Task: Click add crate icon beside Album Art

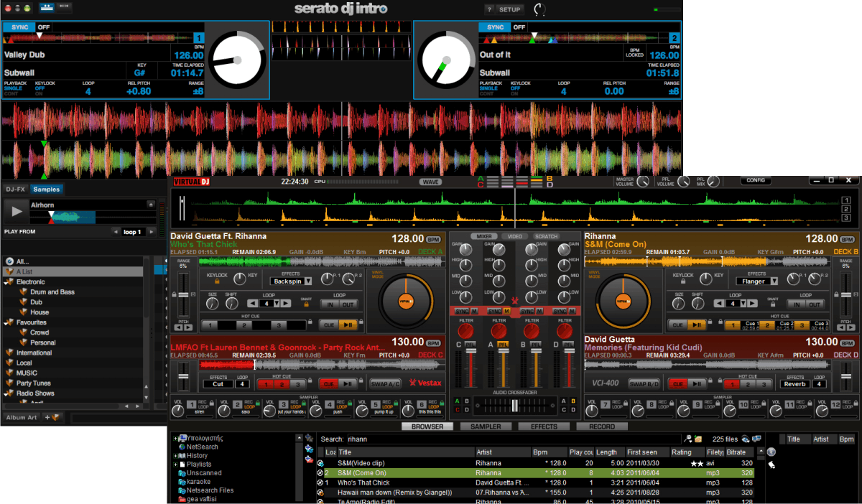Action: click(52, 417)
